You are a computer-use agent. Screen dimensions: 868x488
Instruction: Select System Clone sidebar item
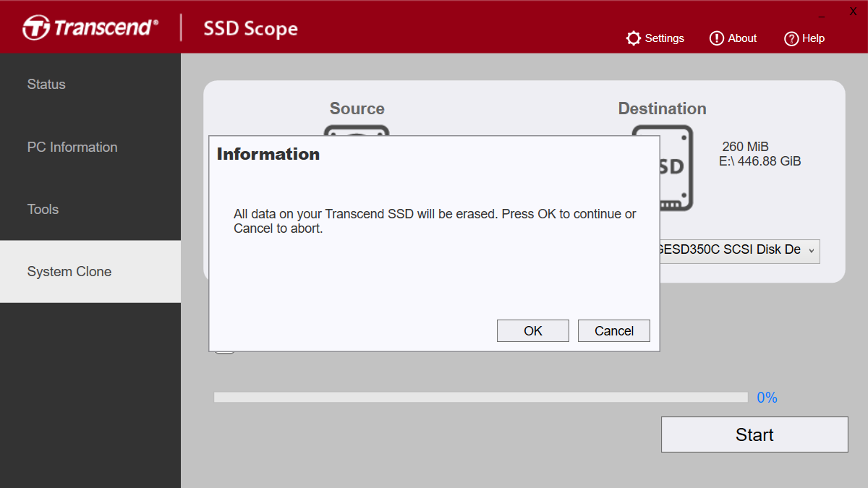(x=90, y=272)
